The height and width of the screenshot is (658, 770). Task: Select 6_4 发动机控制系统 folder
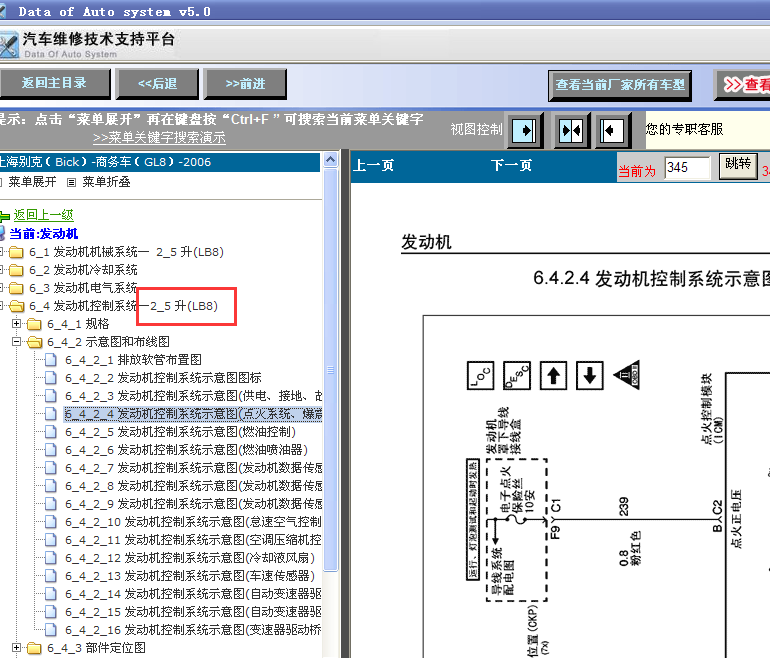click(123, 306)
